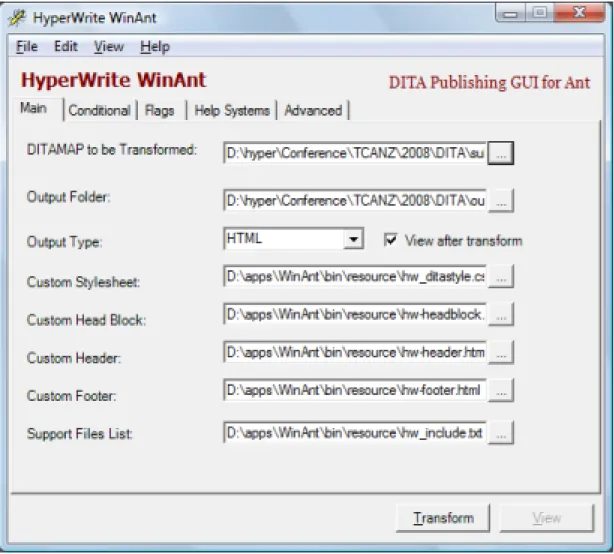Image resolution: width=614 pixels, height=554 pixels.
Task: Click the 'HyperWrite WinAnt' red heading
Action: [x=113, y=80]
